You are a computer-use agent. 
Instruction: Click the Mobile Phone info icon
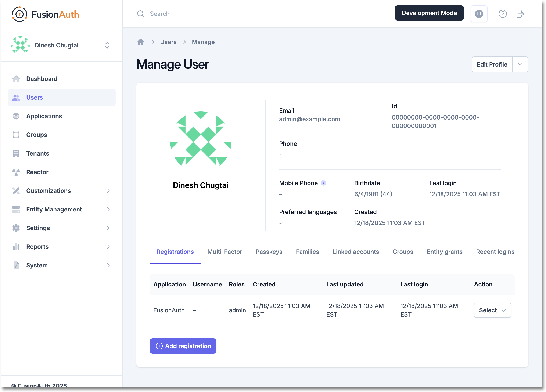tap(324, 183)
